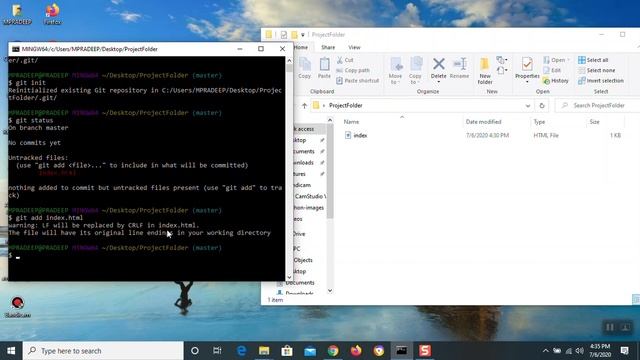This screenshot has width=640, height=360.
Task: Open the Windows Start menu
Action: tap(11, 351)
